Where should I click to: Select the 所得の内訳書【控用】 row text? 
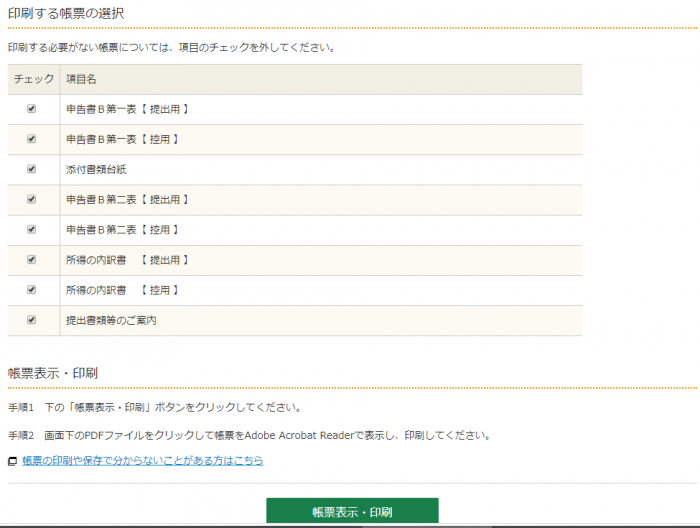tap(122, 291)
